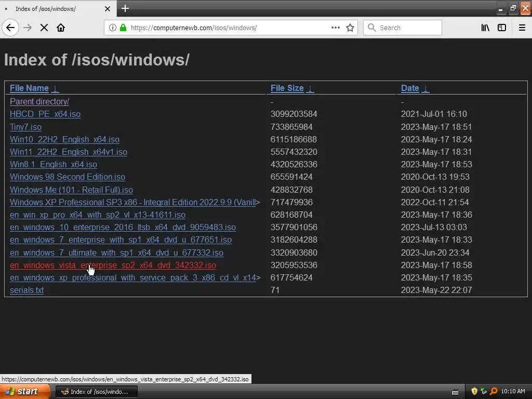This screenshot has height=399, width=532.
Task: Click date 2021-Jul-01 16:10
Action: click(x=434, y=114)
